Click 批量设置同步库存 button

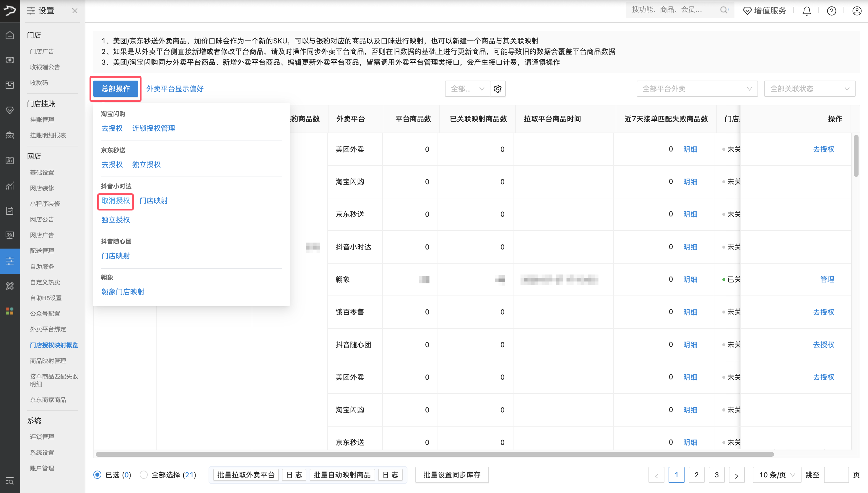coord(452,475)
